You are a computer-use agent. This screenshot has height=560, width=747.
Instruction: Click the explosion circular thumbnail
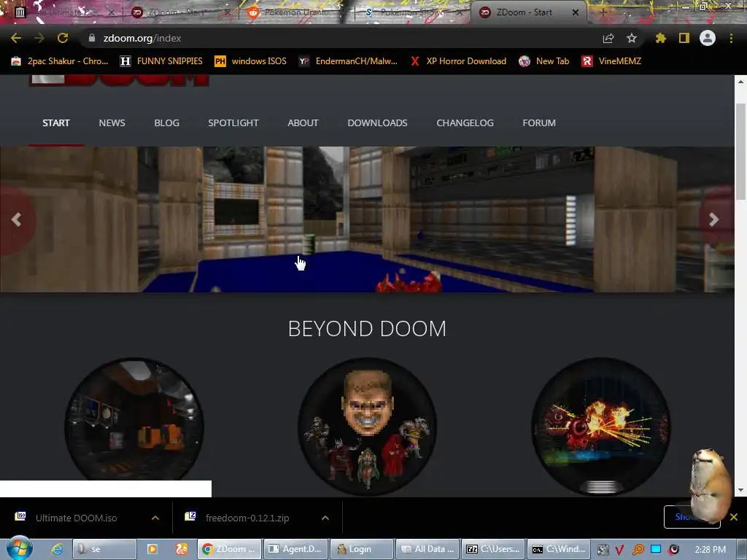601,427
